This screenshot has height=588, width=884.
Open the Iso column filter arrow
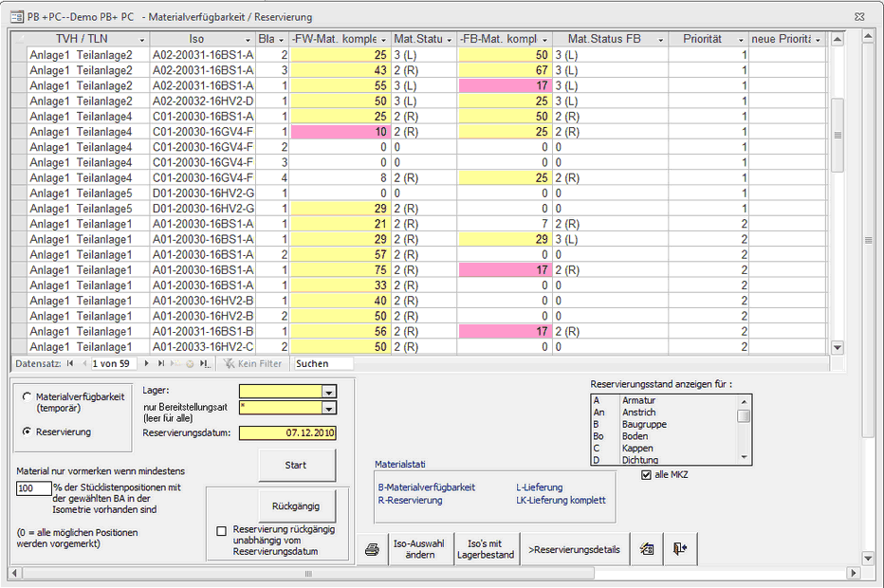249,40
